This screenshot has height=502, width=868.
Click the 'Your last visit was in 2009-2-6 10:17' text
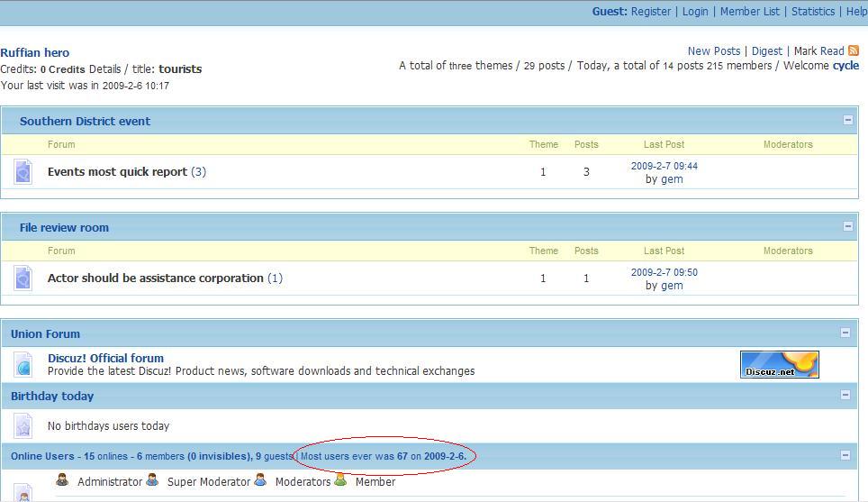(85, 86)
